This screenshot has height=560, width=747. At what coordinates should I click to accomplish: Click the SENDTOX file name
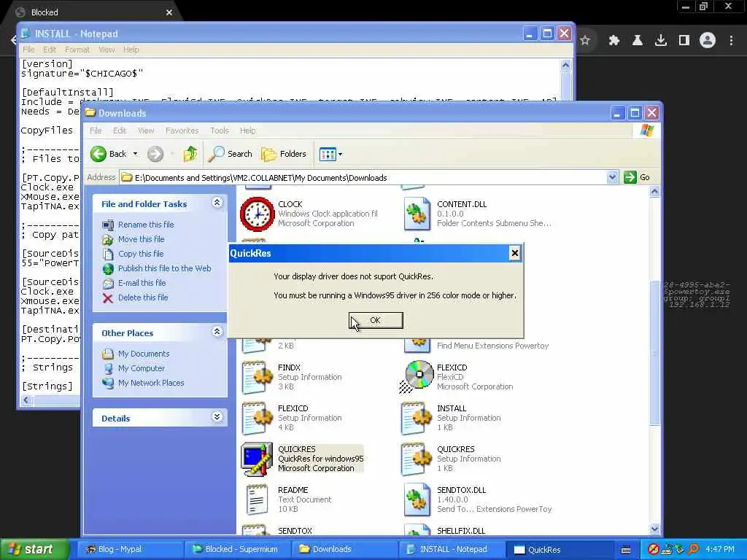click(x=295, y=531)
